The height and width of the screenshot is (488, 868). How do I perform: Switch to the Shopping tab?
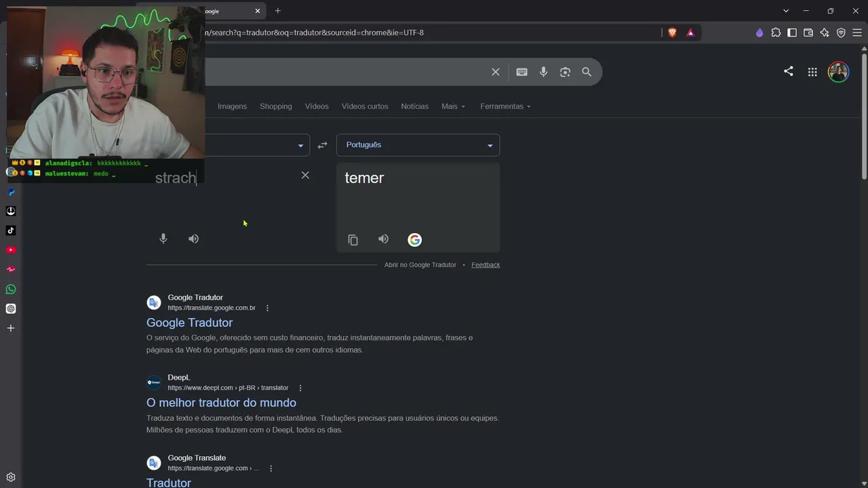pos(276,106)
